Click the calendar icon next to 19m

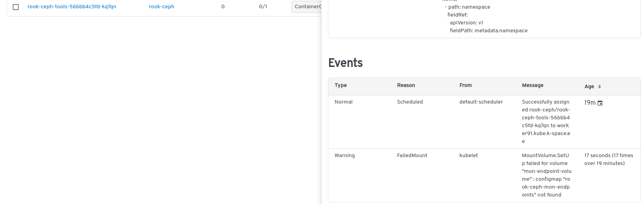[600, 103]
